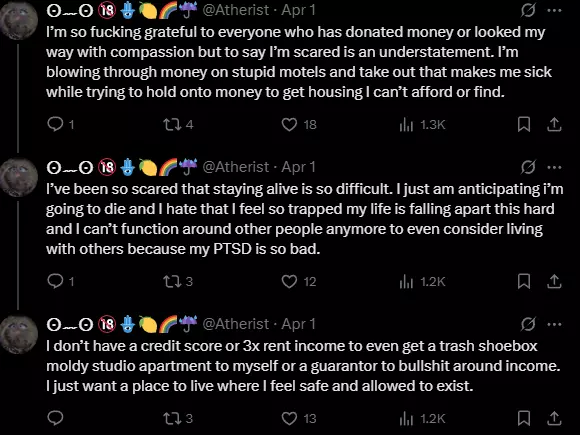The height and width of the screenshot is (435, 580).
Task: Reply to the PTSD tweet
Action: tap(55, 281)
